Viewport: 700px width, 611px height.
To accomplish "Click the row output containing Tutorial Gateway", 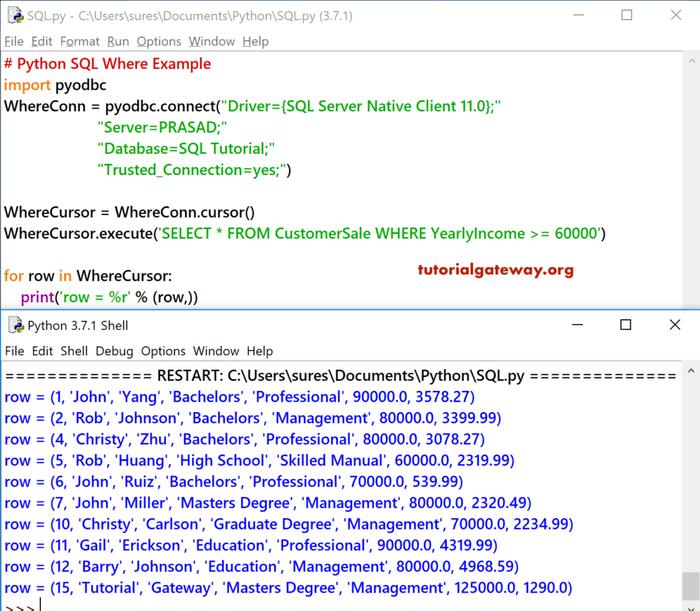I will click(x=287, y=587).
